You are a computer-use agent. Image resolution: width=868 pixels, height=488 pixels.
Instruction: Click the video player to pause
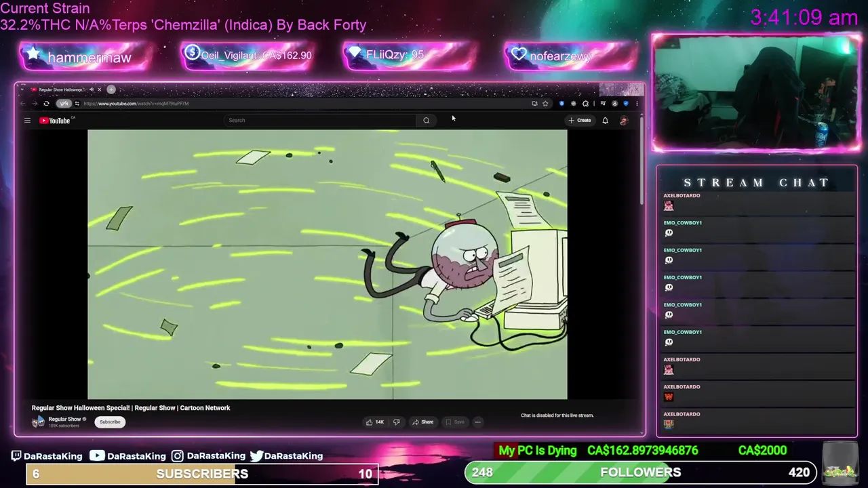tap(327, 264)
